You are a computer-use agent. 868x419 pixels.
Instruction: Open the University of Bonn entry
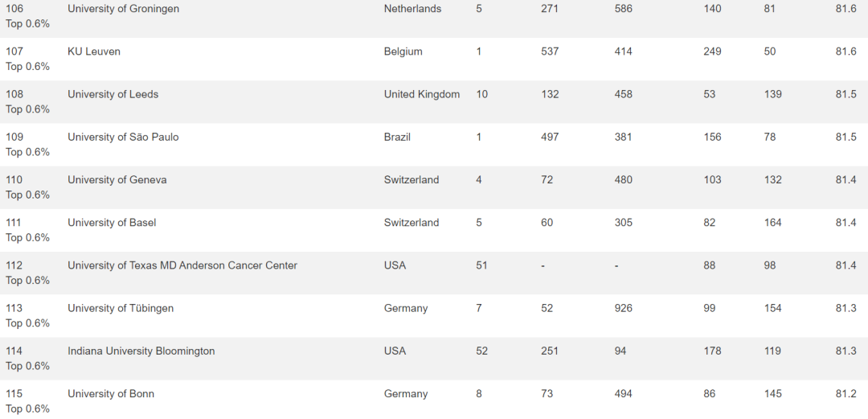point(111,393)
